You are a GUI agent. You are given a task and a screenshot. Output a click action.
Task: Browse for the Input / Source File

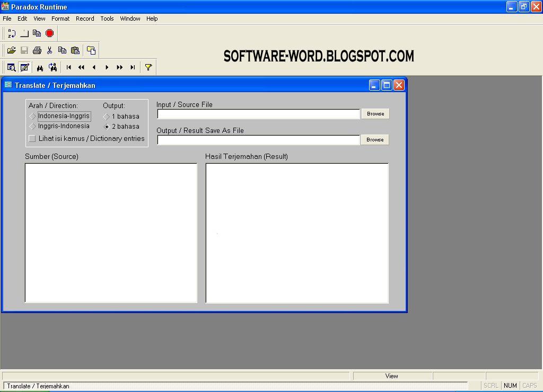coord(375,114)
